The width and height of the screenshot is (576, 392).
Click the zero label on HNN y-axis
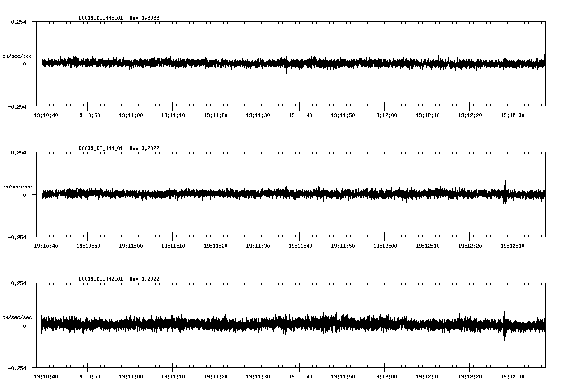point(25,195)
